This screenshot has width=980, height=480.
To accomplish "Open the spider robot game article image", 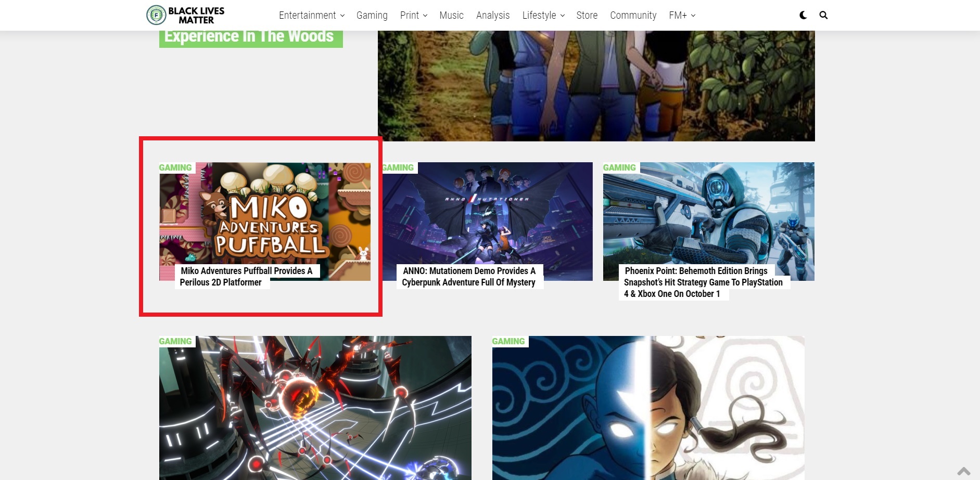I will [315, 408].
